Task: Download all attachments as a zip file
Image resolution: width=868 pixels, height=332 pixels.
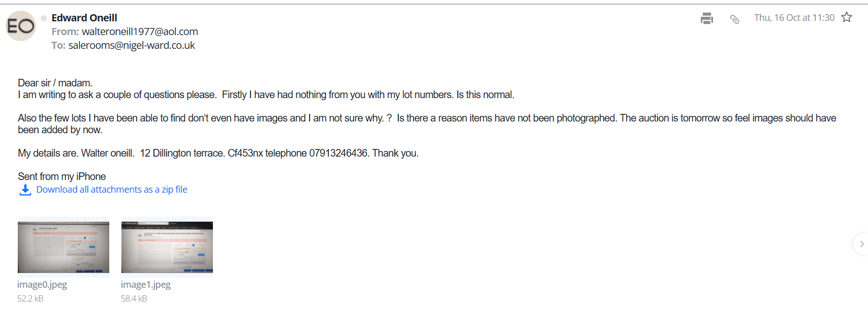Action: [112, 190]
